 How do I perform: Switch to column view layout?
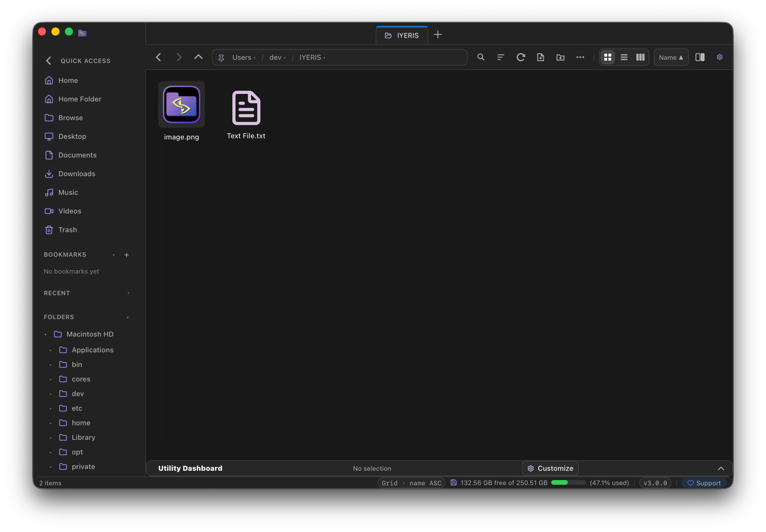coord(640,57)
